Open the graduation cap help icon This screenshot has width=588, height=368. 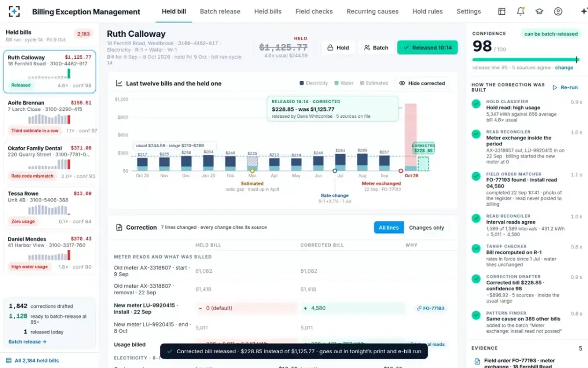coord(539,11)
